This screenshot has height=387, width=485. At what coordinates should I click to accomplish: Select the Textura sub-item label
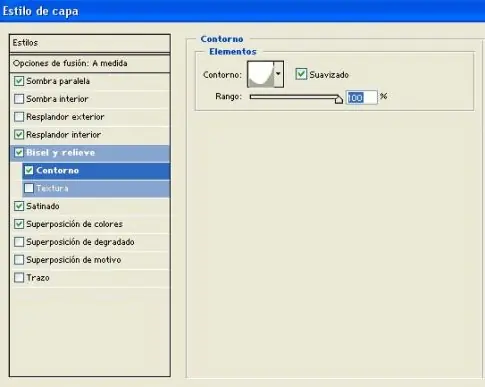[52, 188]
